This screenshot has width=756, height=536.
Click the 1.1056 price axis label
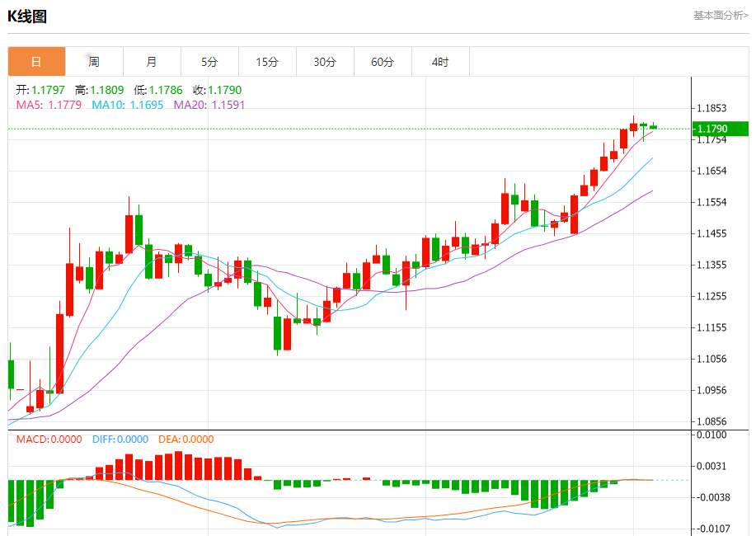tap(711, 359)
